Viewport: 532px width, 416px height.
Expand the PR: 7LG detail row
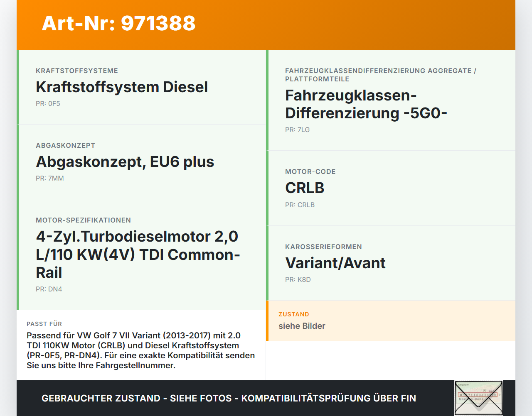tap(298, 130)
